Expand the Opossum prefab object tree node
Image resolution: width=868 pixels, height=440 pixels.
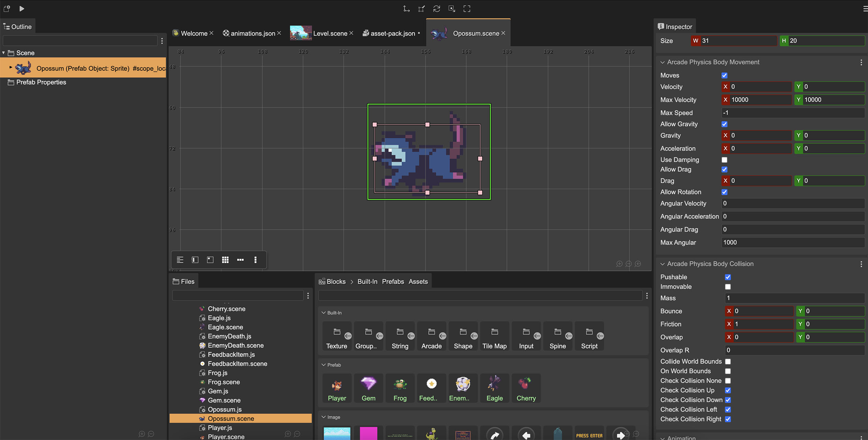tap(11, 68)
